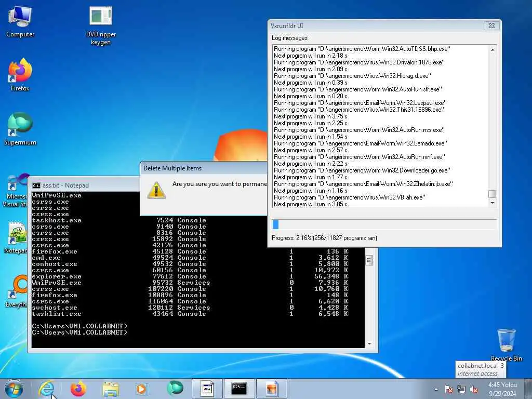Click the warning icon in delete dialog
The height and width of the screenshot is (399, 532).
pos(156,190)
